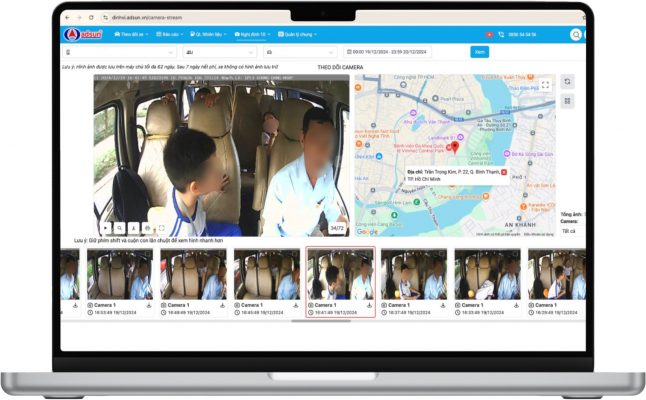
Task: Close the address popup on the map
Action: pos(503,172)
